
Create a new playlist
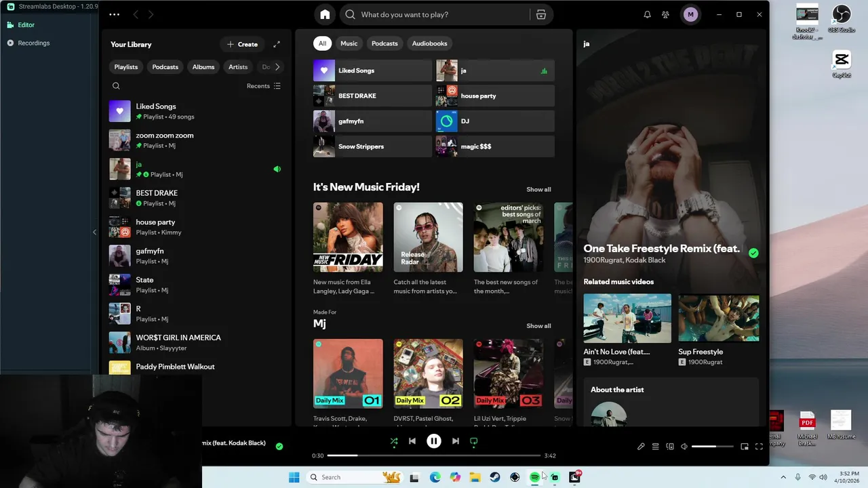point(242,44)
